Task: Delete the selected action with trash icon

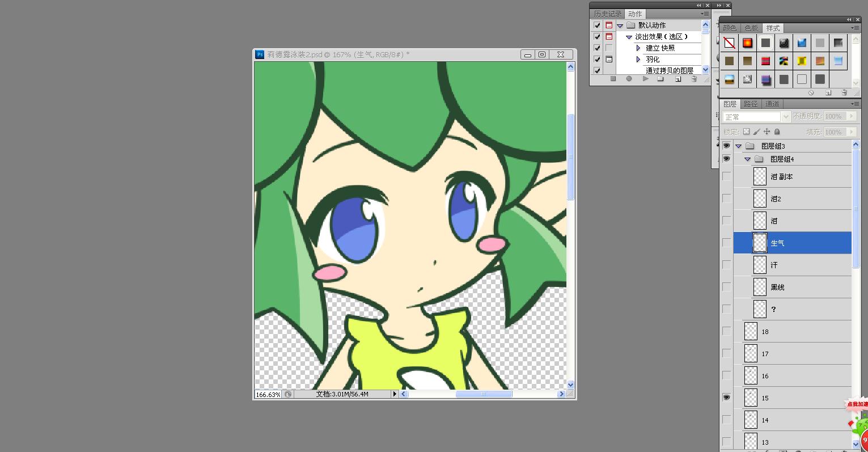Action: 694,79
